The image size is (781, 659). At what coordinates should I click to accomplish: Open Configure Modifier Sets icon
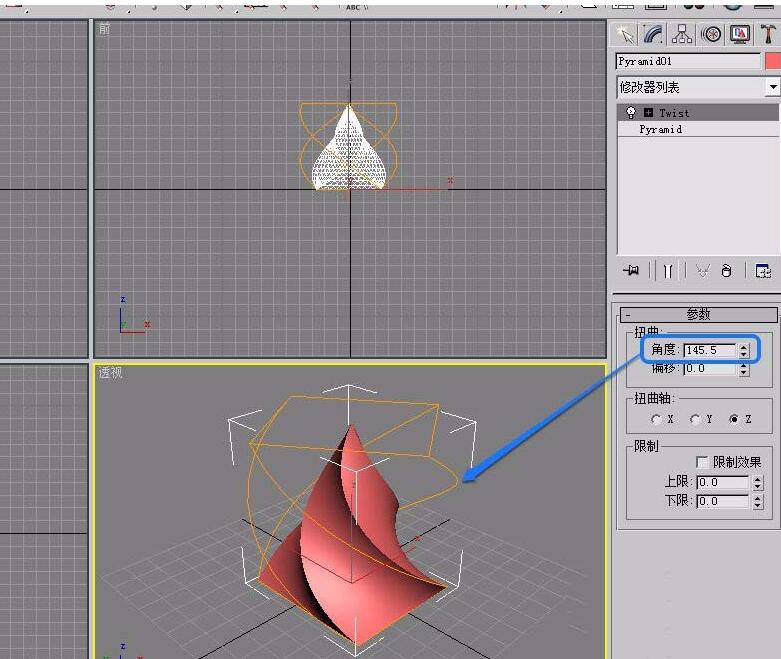point(763,270)
